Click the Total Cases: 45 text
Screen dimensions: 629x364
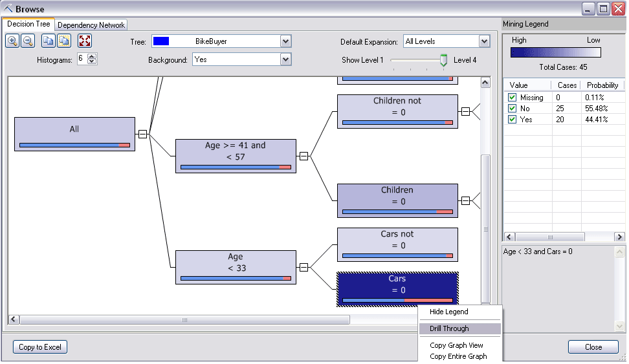(x=563, y=67)
